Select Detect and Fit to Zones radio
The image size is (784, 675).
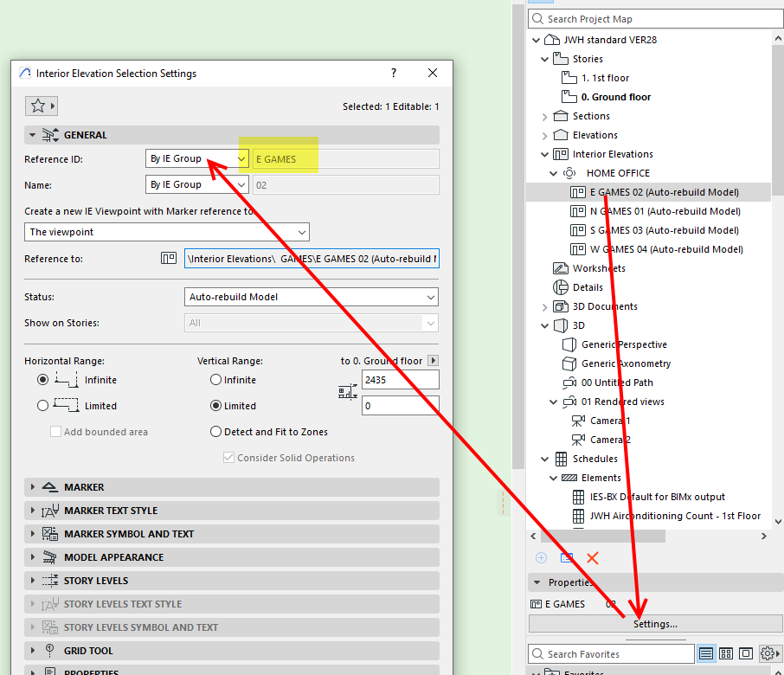point(215,432)
